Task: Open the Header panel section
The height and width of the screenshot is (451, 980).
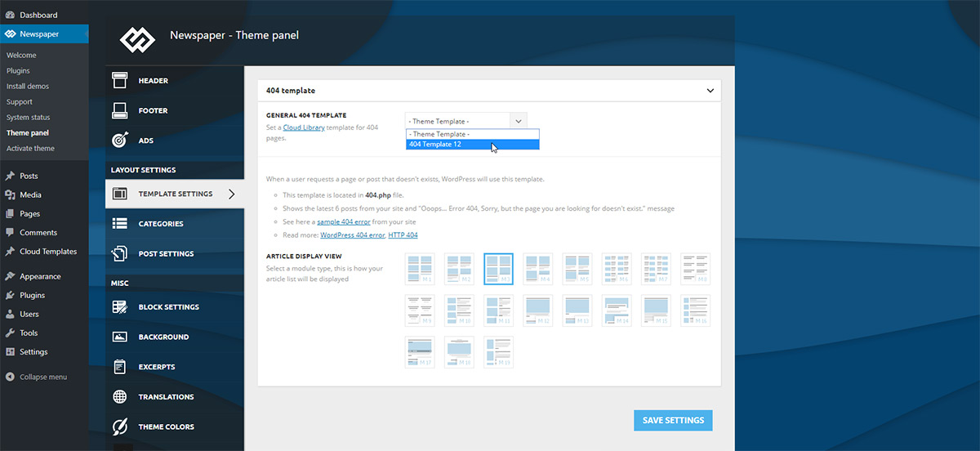Action: coord(175,81)
